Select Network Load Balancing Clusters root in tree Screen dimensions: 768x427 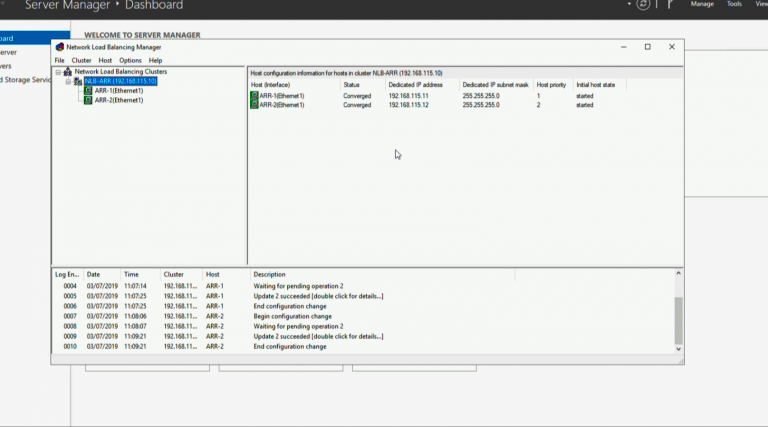[120, 71]
